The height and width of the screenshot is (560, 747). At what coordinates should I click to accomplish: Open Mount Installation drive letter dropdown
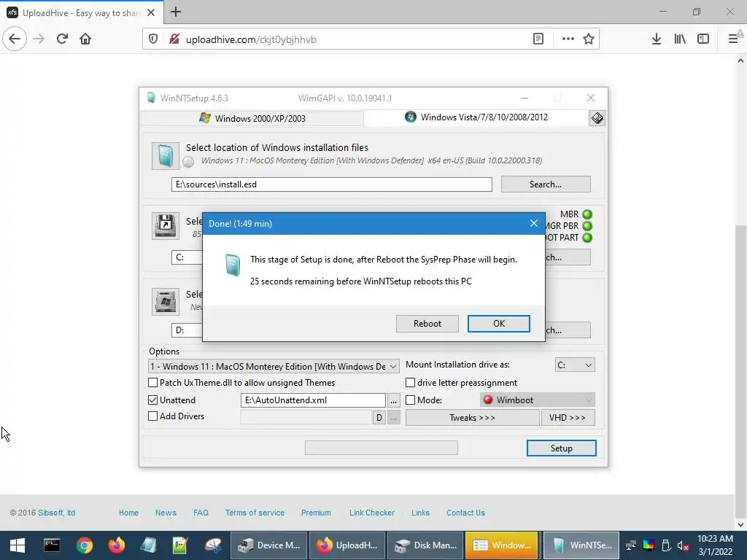(575, 365)
